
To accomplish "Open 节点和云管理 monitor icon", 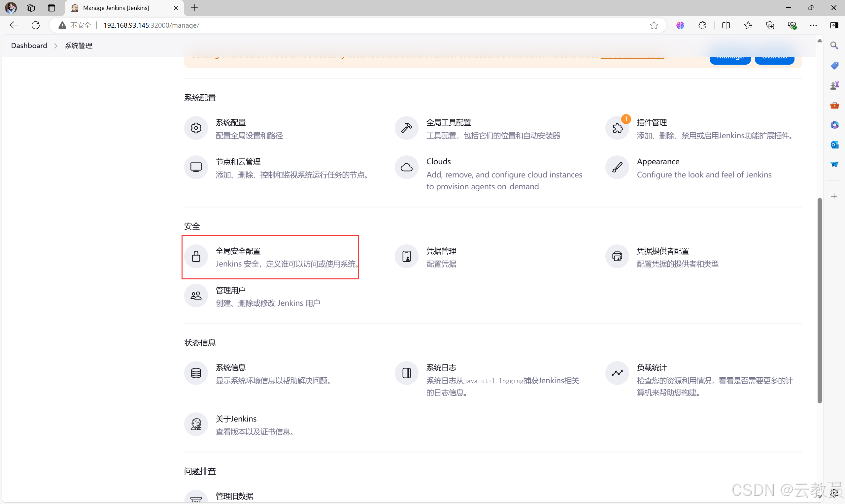I will (x=196, y=167).
